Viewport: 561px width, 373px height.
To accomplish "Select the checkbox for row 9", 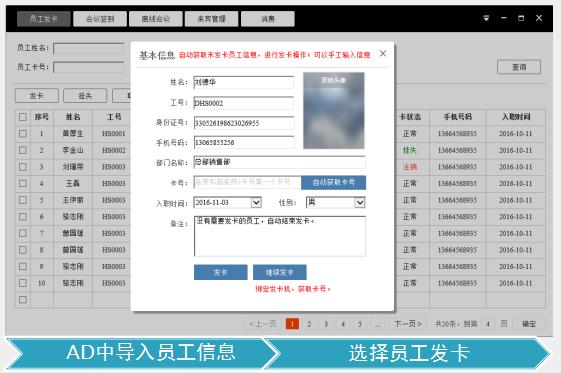I will coord(23,266).
